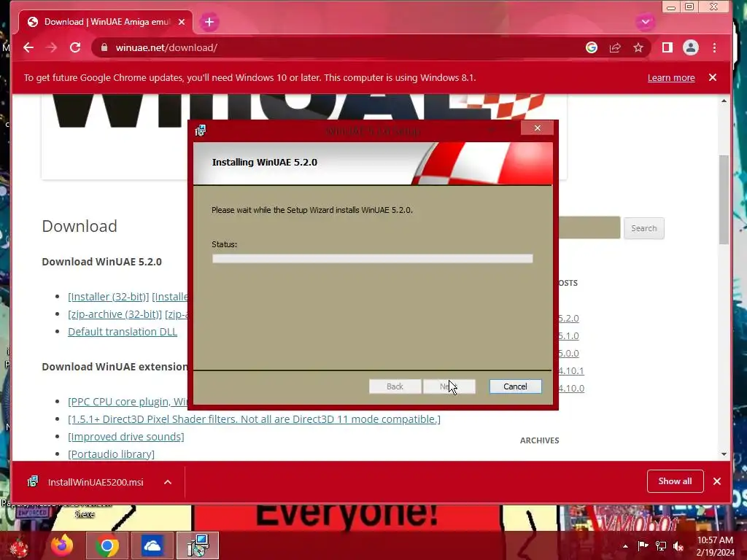The width and height of the screenshot is (747, 560).
Task: Open zip-archive (32-bit) link
Action: [115, 314]
